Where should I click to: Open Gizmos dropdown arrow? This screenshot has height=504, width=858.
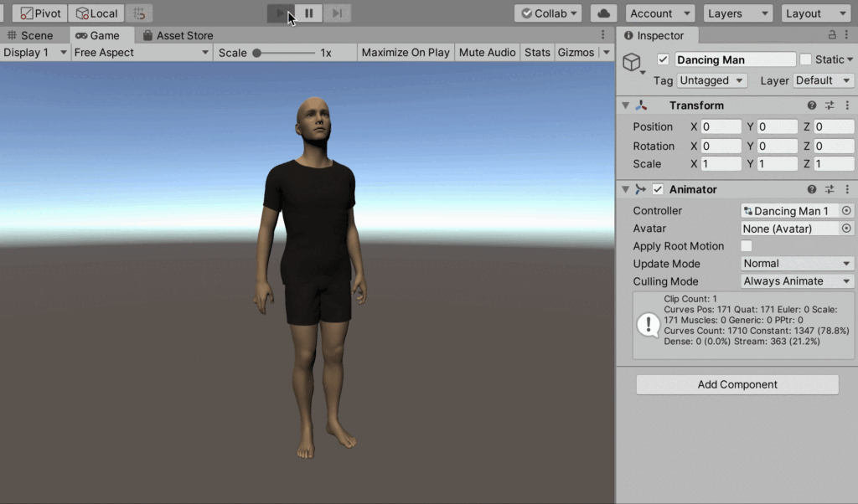click(607, 53)
